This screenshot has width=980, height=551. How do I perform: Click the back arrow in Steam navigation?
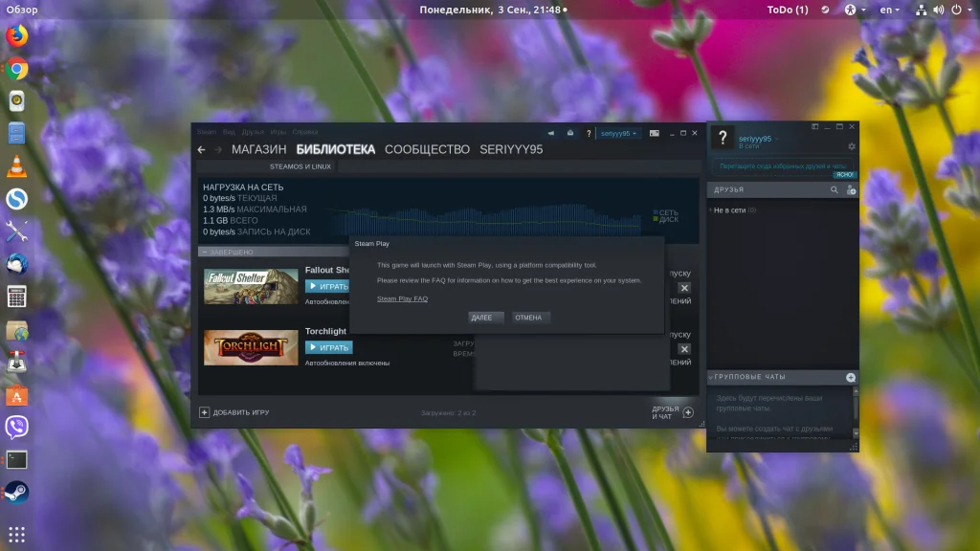tap(201, 150)
